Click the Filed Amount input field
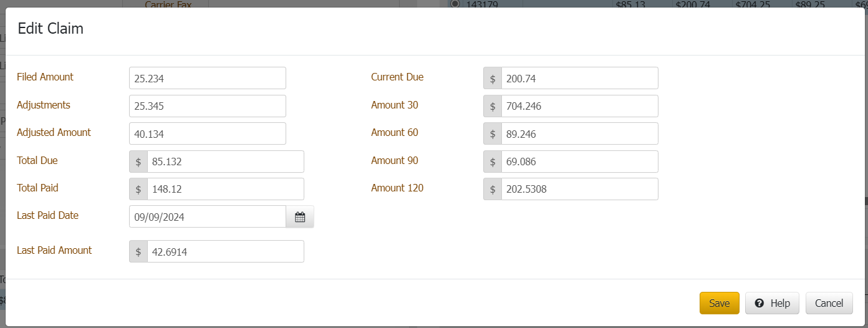This screenshot has height=328, width=868. coord(207,79)
